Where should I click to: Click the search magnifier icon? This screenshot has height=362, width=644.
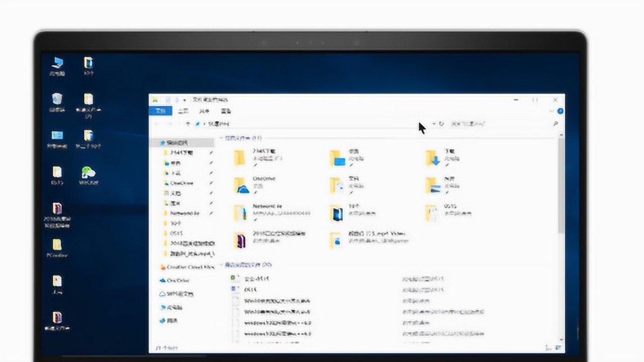[556, 124]
